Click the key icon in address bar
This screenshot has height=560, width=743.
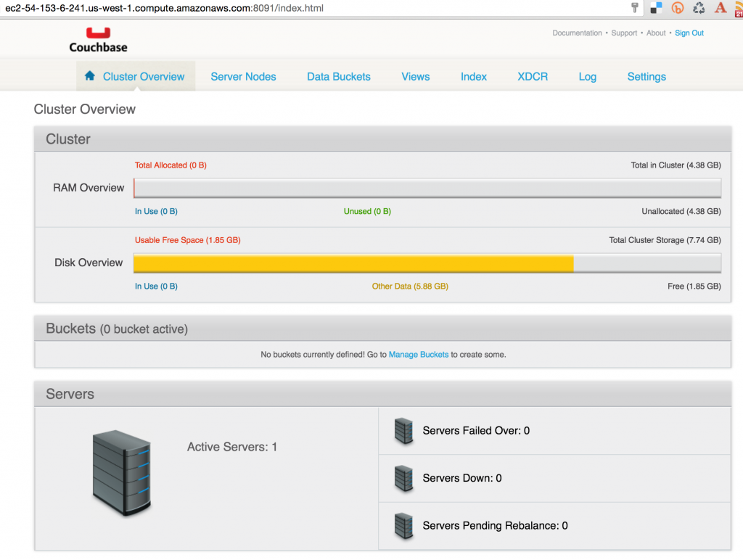click(634, 8)
